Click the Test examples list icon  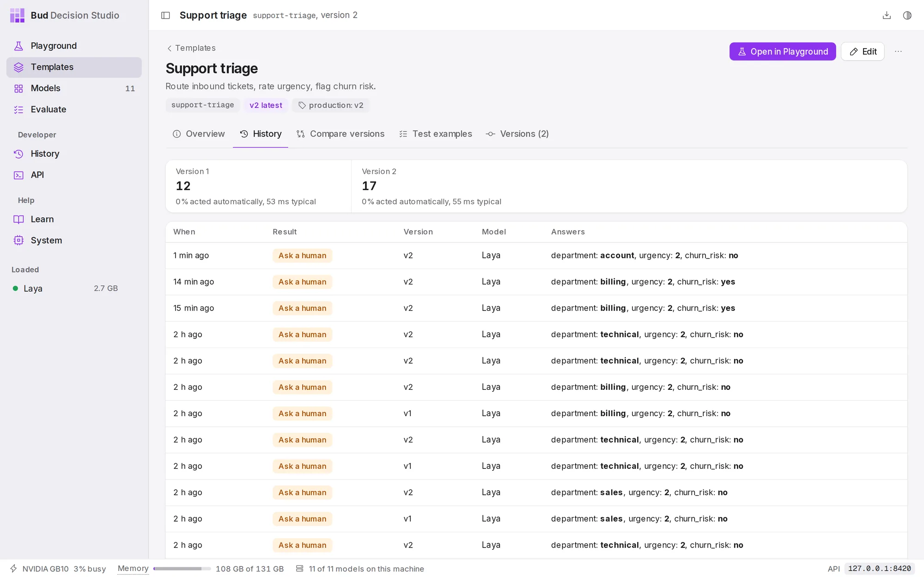(403, 134)
